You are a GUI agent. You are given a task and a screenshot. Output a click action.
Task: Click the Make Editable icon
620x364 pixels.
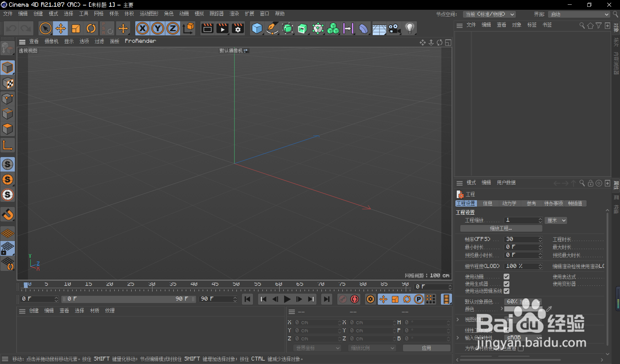pos(8,48)
